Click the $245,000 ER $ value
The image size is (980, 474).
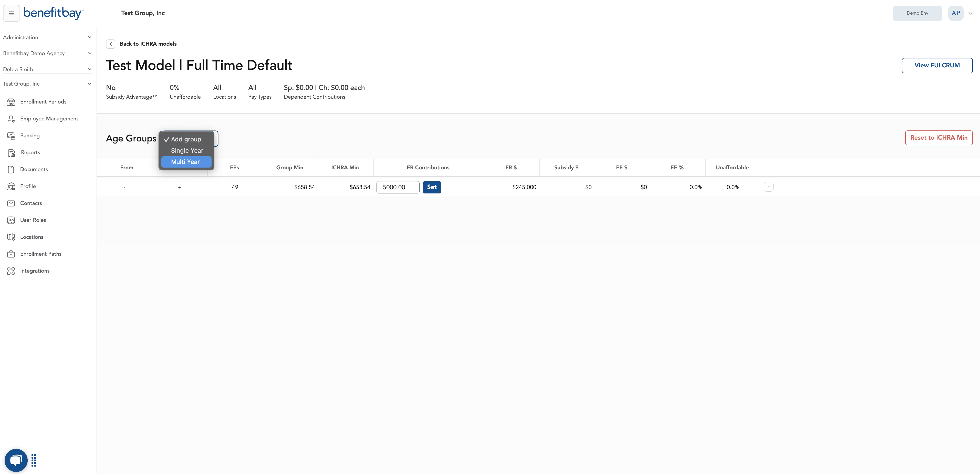click(x=524, y=187)
